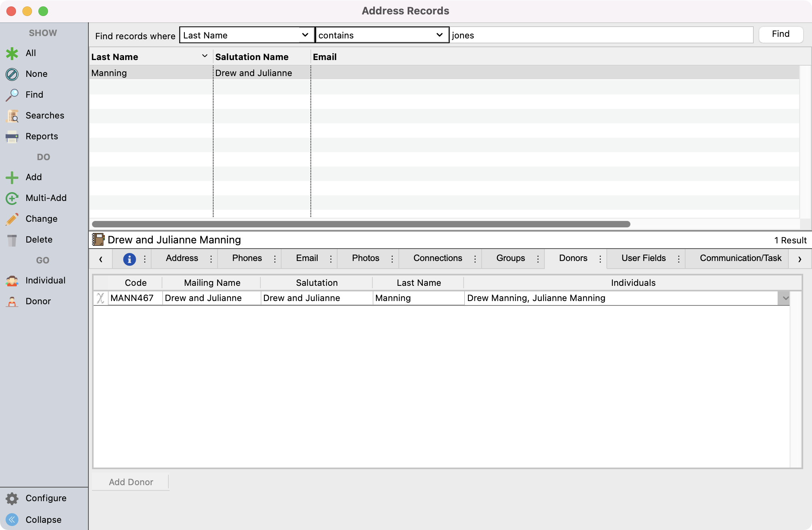Screen dimensions: 812x530
Task: Click the Change pencil icon
Action: tap(12, 219)
